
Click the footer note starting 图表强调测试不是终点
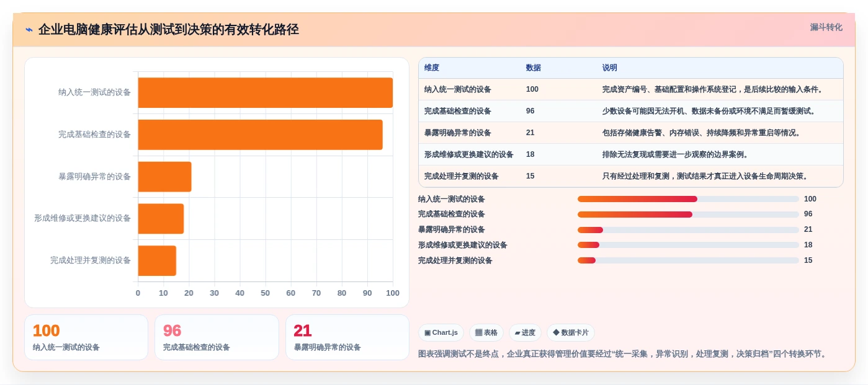coord(624,354)
